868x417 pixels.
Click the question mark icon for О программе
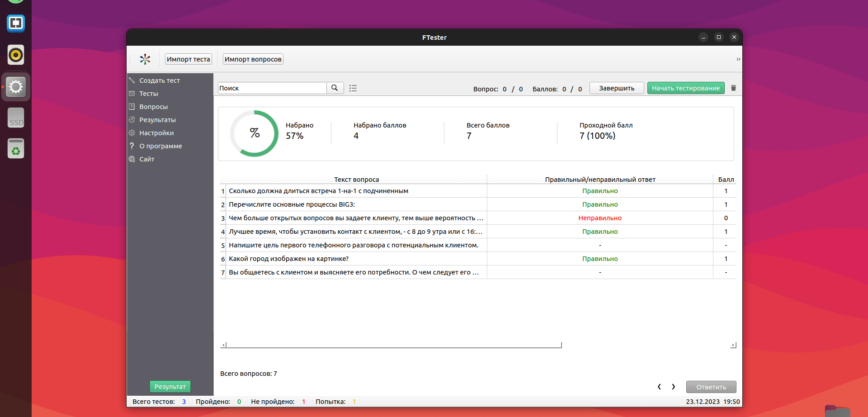point(132,146)
